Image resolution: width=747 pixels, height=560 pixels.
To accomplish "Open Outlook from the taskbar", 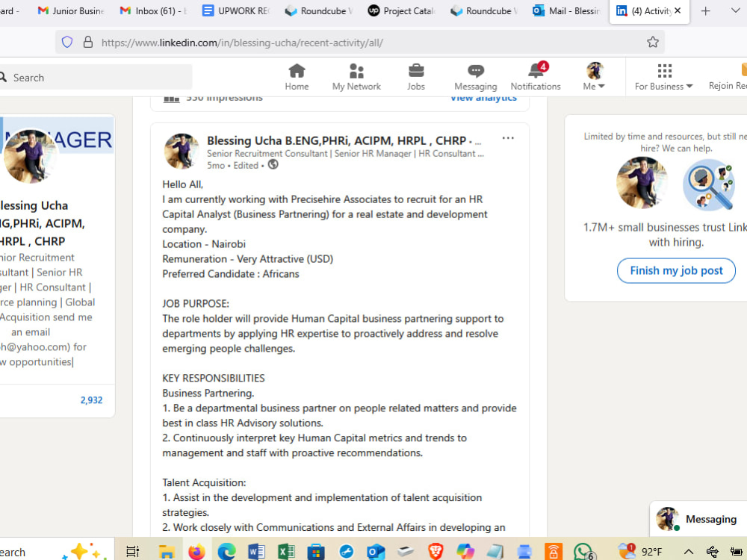I will (x=376, y=552).
